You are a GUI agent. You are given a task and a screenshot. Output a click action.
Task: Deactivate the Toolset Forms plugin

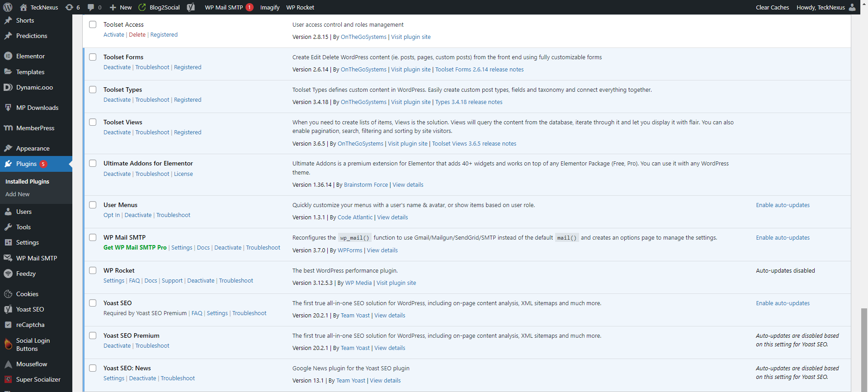117,67
